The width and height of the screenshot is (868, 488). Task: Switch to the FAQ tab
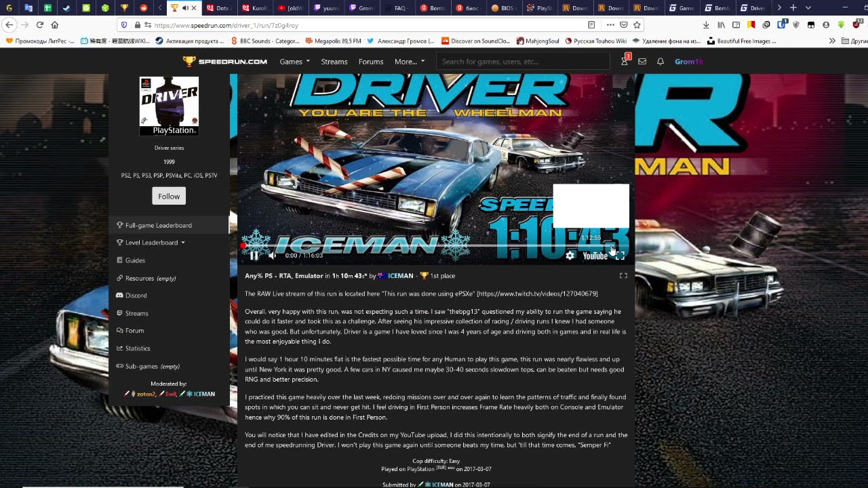click(x=396, y=8)
